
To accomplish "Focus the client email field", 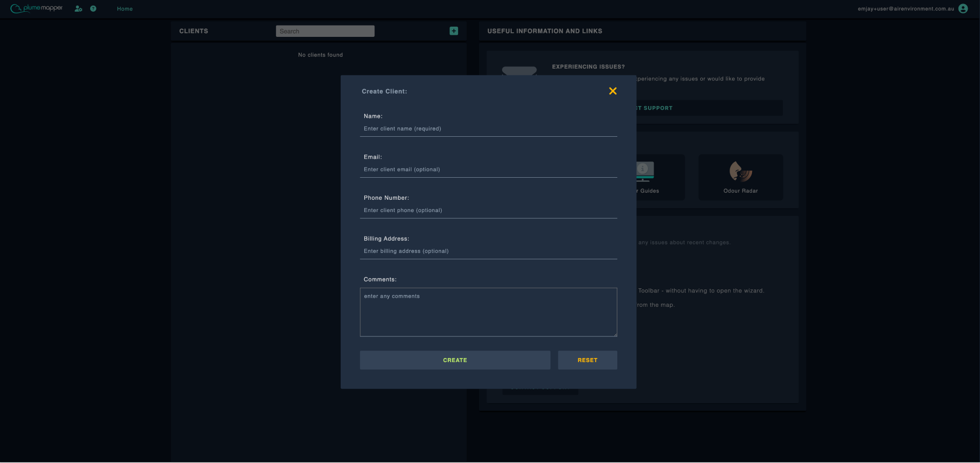I will coord(489,170).
